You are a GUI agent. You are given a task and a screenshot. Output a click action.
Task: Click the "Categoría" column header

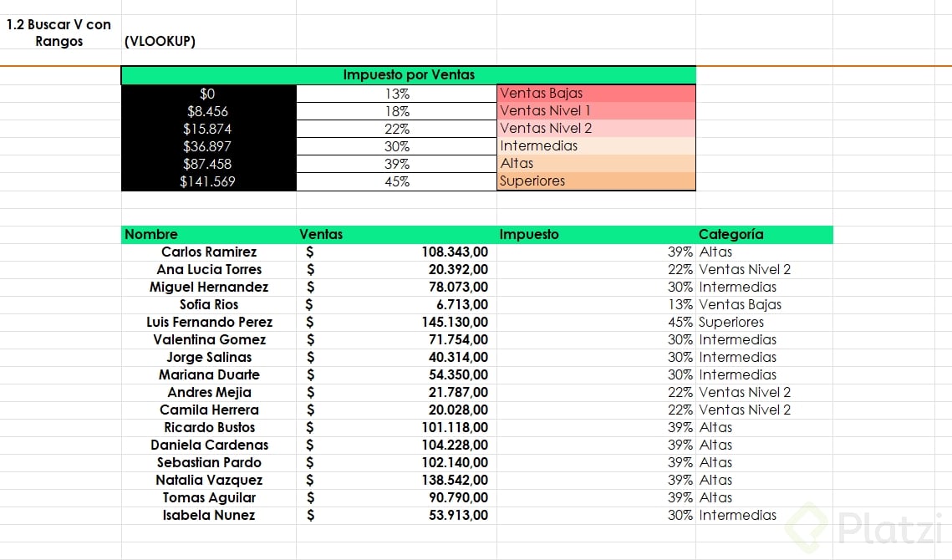click(731, 235)
